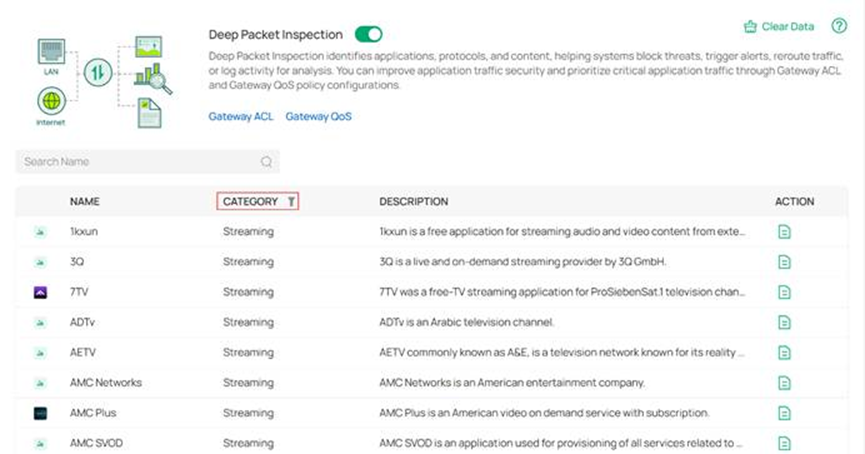Select the name AMC SVOD
The height and width of the screenshot is (454, 865).
click(x=96, y=443)
